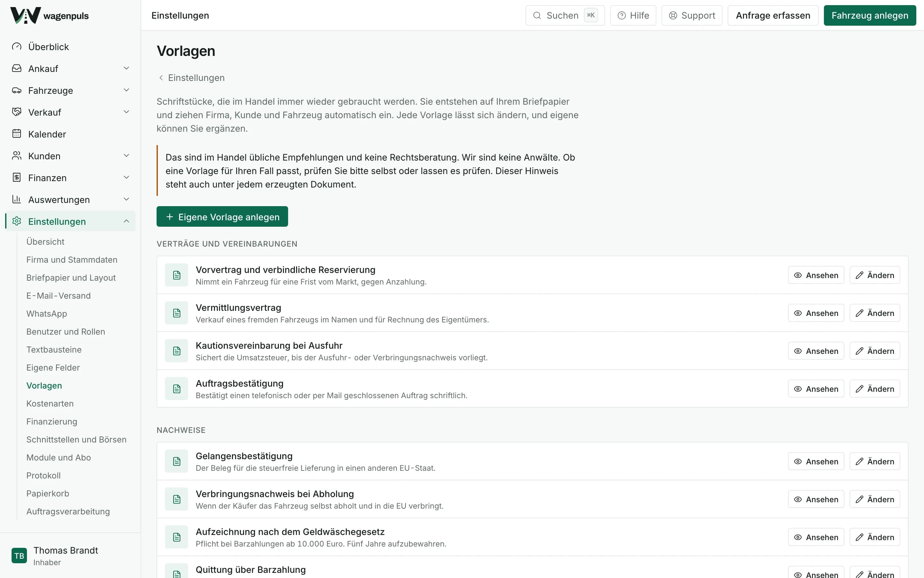Expand the Verkauf section chevron
The width and height of the screenshot is (924, 578).
pyautogui.click(x=126, y=112)
